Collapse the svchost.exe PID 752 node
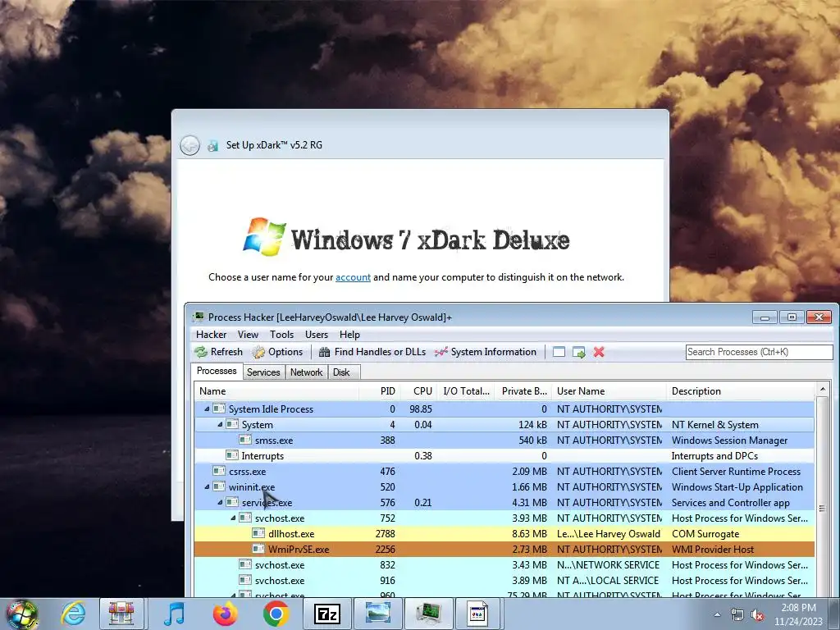 pyautogui.click(x=233, y=518)
